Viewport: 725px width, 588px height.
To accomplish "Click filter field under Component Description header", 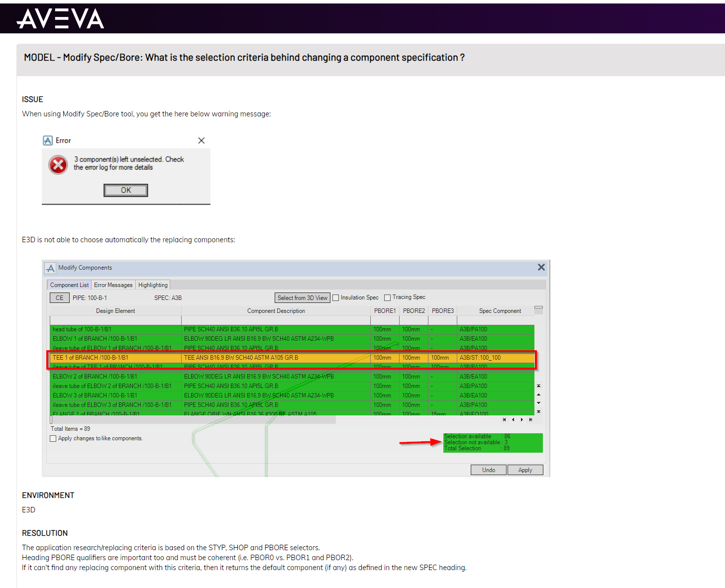I will 276,320.
